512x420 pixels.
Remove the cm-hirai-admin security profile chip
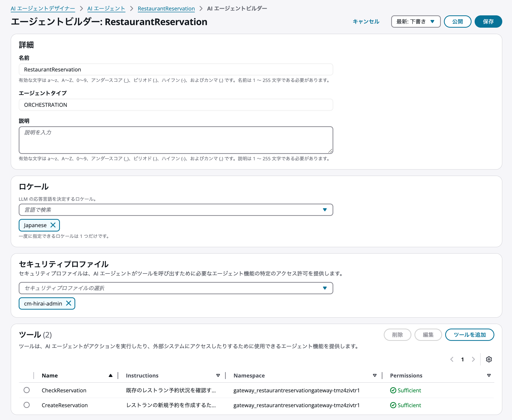point(69,303)
